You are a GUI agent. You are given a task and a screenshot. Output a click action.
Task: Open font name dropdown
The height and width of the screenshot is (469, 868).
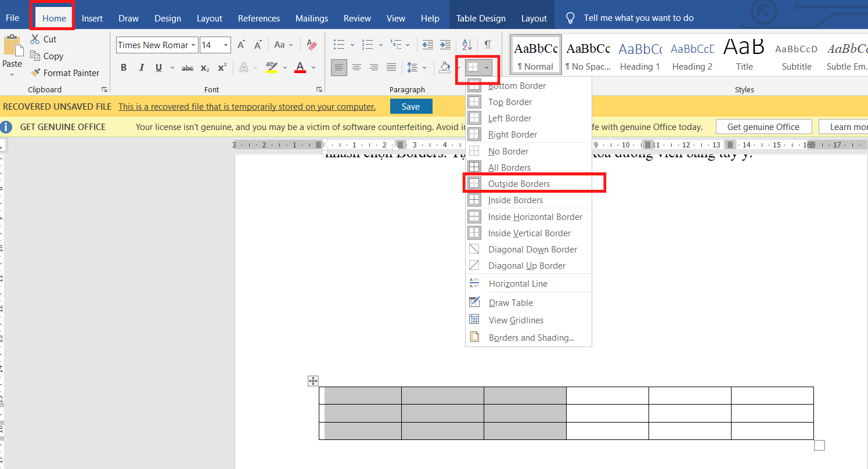coord(193,45)
